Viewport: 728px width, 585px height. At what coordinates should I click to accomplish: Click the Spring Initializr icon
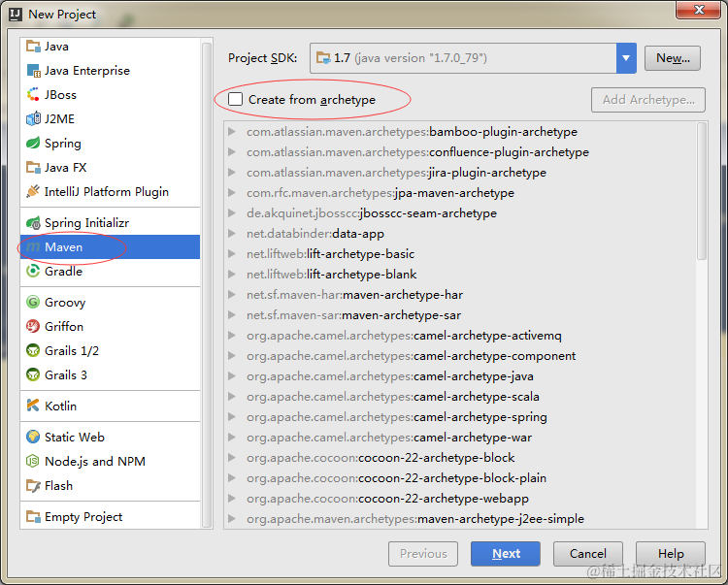[x=33, y=223]
